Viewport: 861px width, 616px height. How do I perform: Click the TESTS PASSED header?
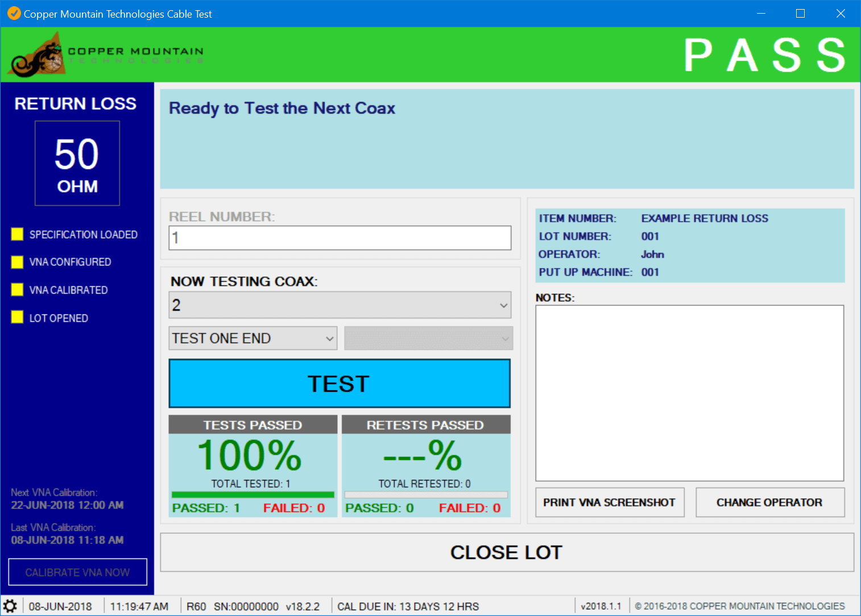point(253,425)
